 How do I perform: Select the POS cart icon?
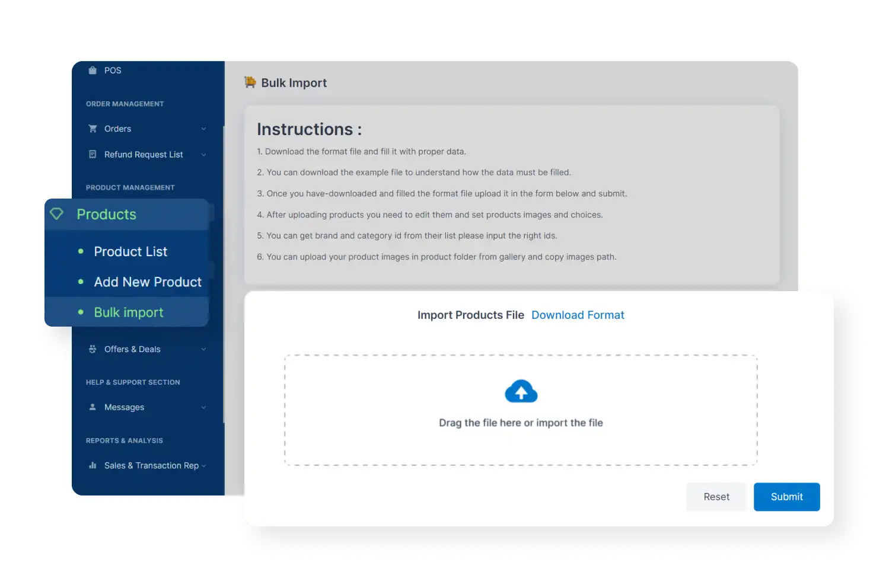93,70
